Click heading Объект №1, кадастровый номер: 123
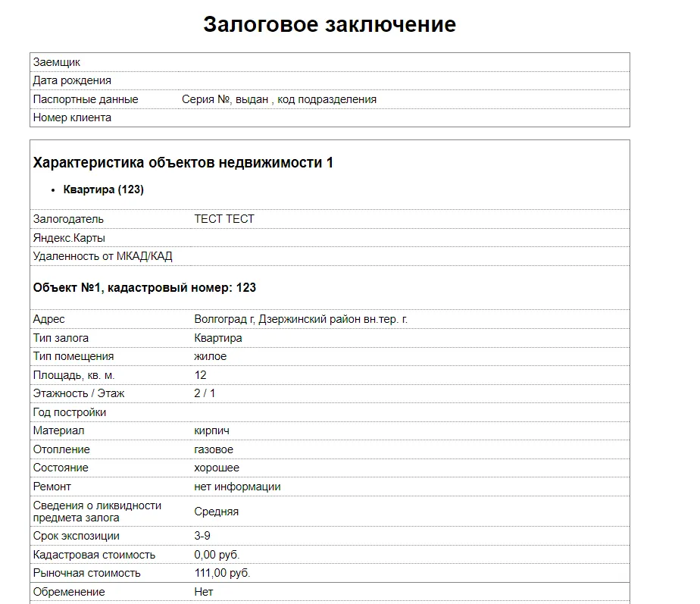This screenshot has width=700, height=604. pos(144,287)
